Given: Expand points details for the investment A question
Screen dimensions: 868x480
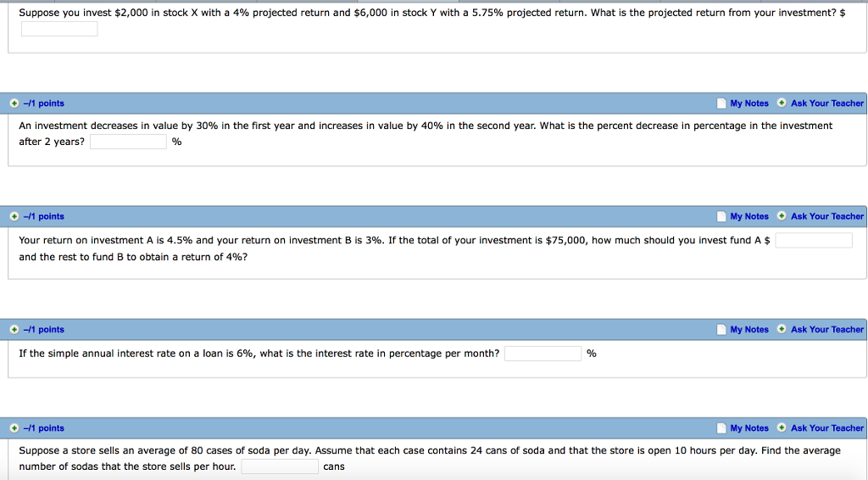Looking at the screenshot, I should pos(14,216).
